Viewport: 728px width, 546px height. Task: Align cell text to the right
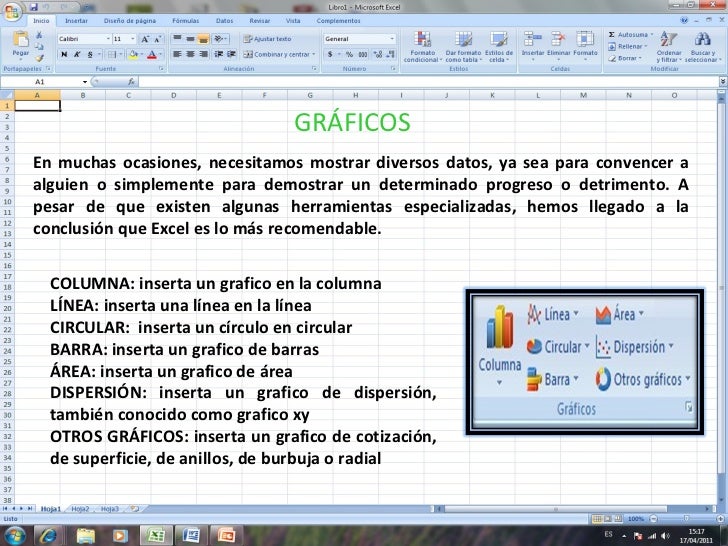(203, 54)
